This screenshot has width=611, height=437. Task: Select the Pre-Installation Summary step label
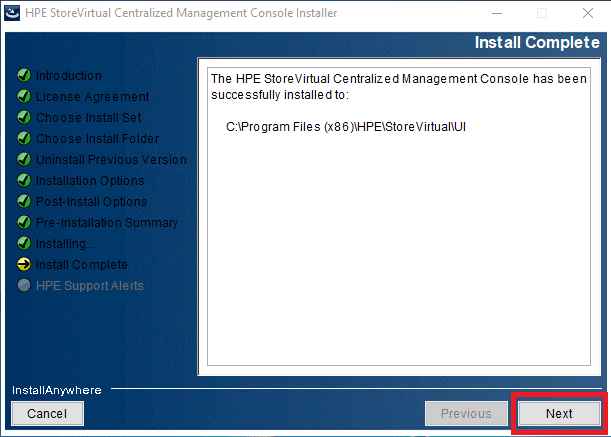click(x=107, y=223)
